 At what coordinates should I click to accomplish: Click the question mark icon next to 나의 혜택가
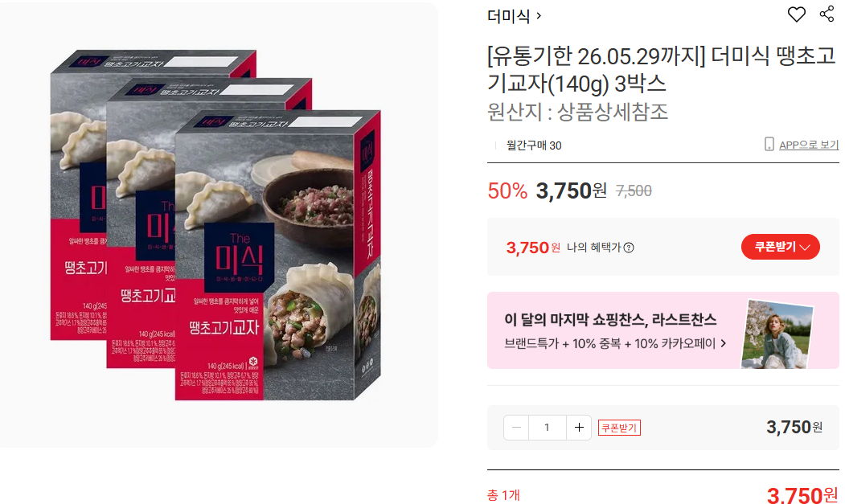629,248
